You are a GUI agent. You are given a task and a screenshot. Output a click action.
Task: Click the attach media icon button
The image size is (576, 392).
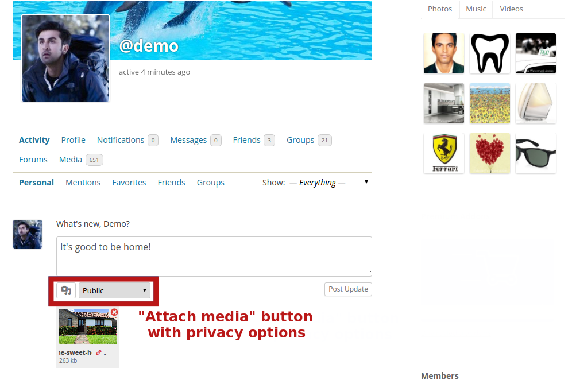tap(66, 290)
